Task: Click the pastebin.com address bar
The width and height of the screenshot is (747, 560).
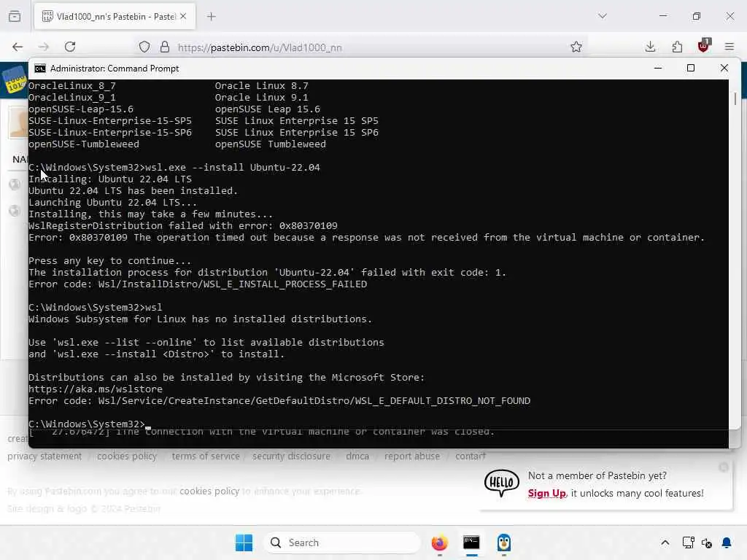Action: click(x=362, y=47)
